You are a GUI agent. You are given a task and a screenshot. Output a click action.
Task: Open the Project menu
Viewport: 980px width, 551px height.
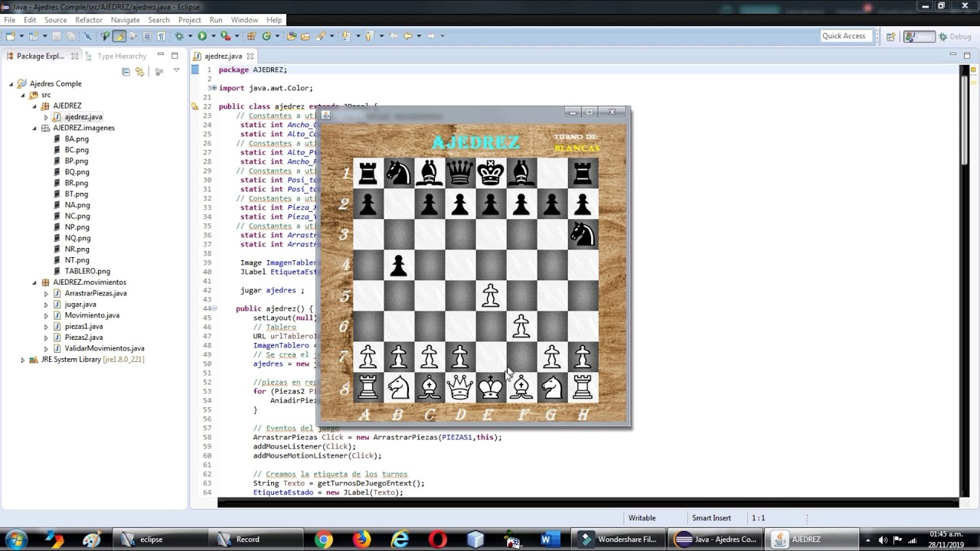pyautogui.click(x=189, y=20)
